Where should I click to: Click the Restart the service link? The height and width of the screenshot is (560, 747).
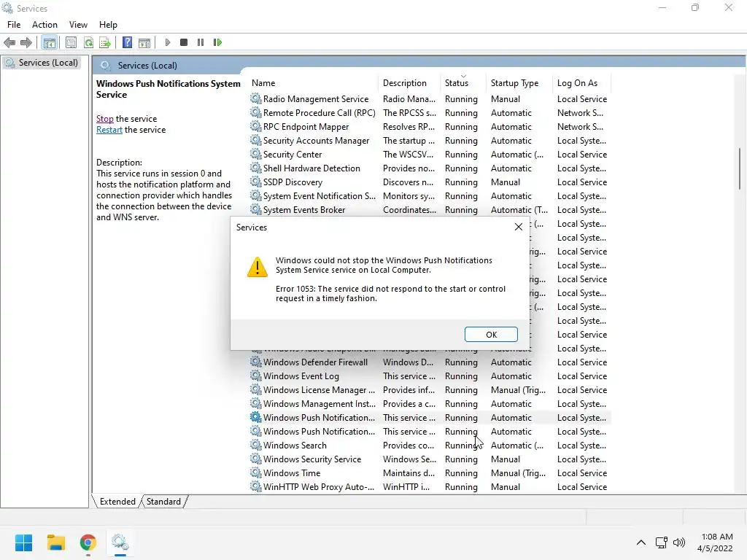pos(109,130)
